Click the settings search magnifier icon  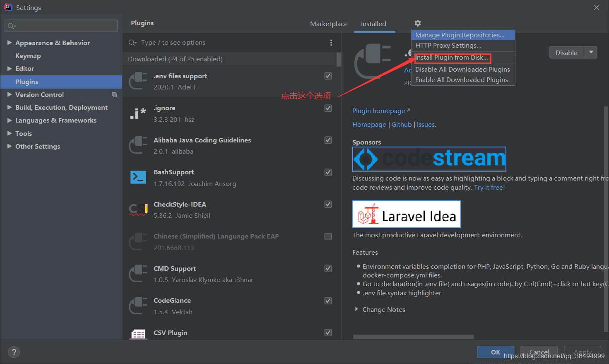click(x=12, y=26)
